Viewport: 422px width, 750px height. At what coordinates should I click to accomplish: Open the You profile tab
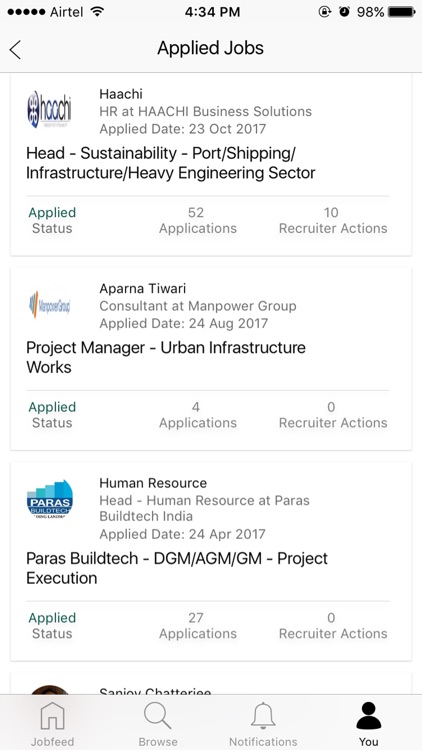[x=369, y=723]
